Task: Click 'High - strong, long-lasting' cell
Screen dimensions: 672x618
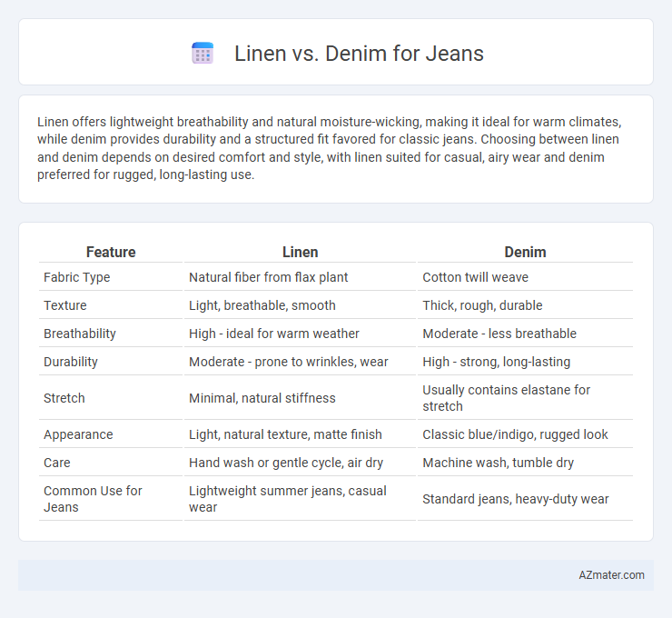Action: tap(497, 362)
